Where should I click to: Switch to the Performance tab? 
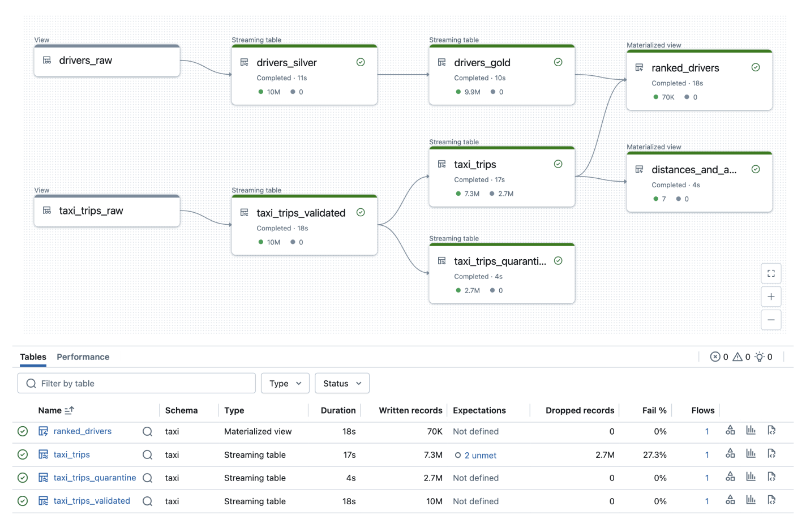[x=83, y=357]
